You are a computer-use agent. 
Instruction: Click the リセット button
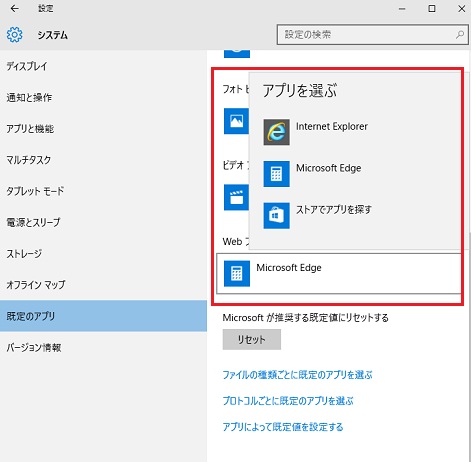point(252,339)
